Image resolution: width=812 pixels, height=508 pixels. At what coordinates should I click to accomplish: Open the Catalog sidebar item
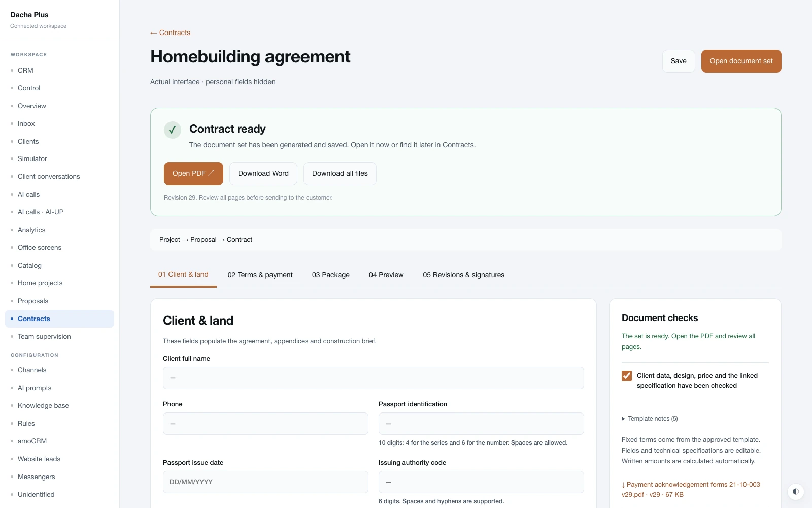59,266
